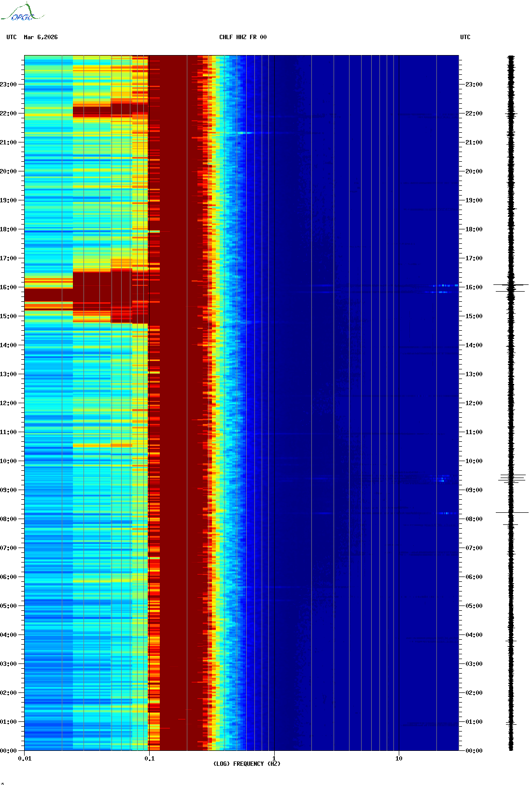Click the 10 Hz frequency axis tick label
532x789 pixels.
399,758
